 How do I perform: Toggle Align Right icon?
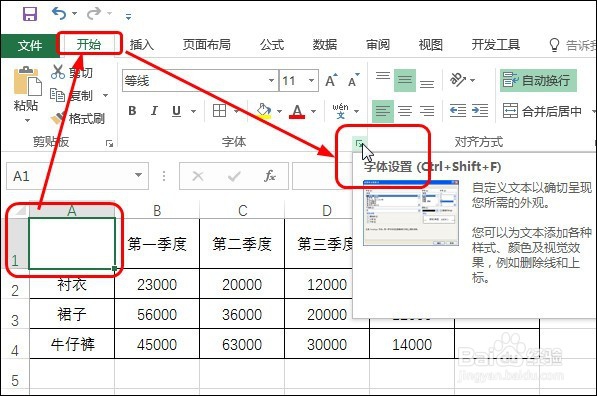[427, 111]
